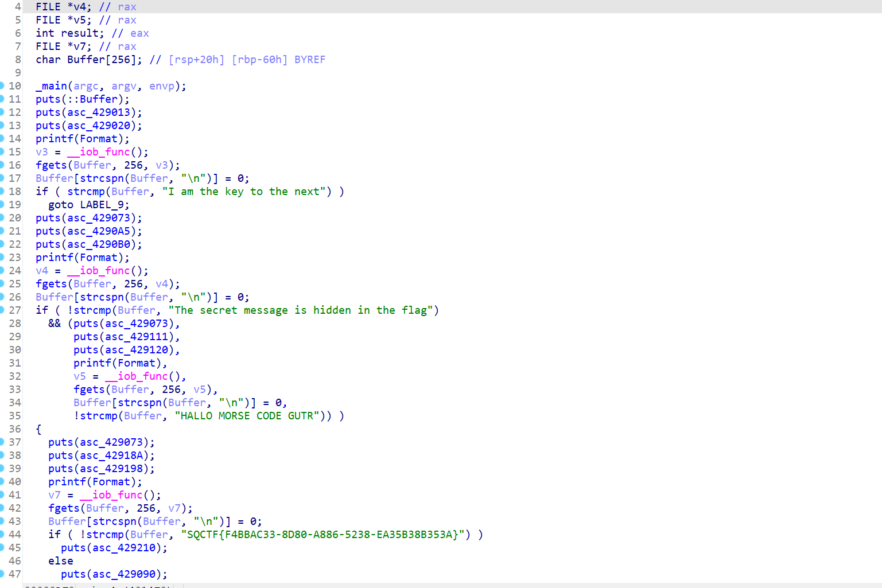Click the int result declaration
The height and width of the screenshot is (588, 882).
click(x=70, y=33)
